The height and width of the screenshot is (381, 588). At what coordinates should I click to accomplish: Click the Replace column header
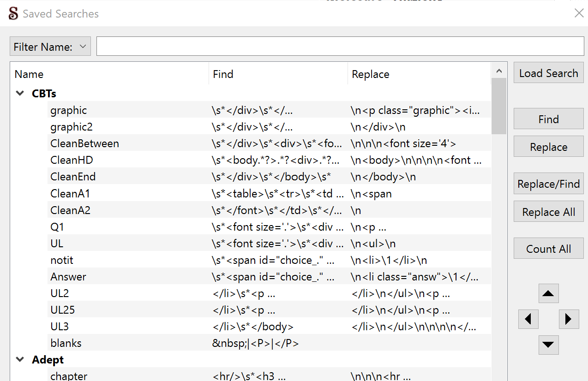pyautogui.click(x=371, y=74)
